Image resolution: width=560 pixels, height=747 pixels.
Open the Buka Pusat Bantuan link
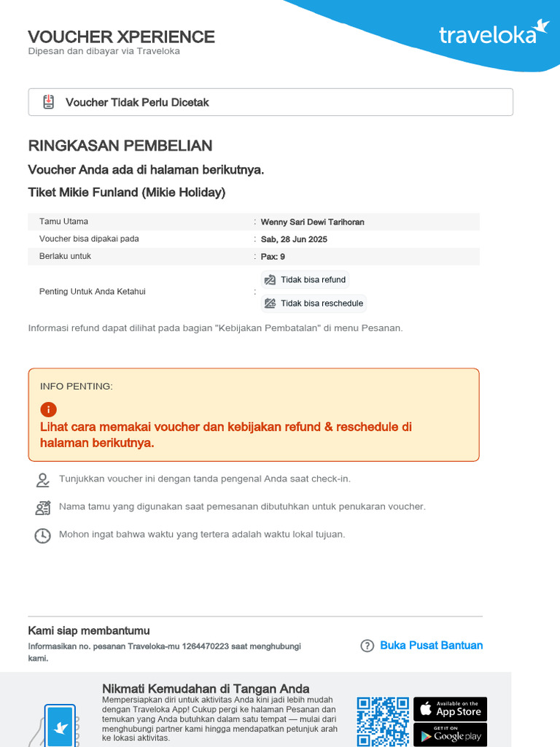pyautogui.click(x=431, y=646)
